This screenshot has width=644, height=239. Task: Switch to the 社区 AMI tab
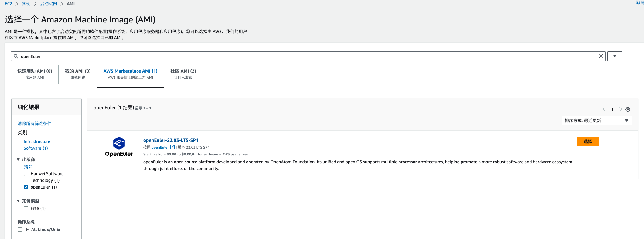(x=183, y=74)
